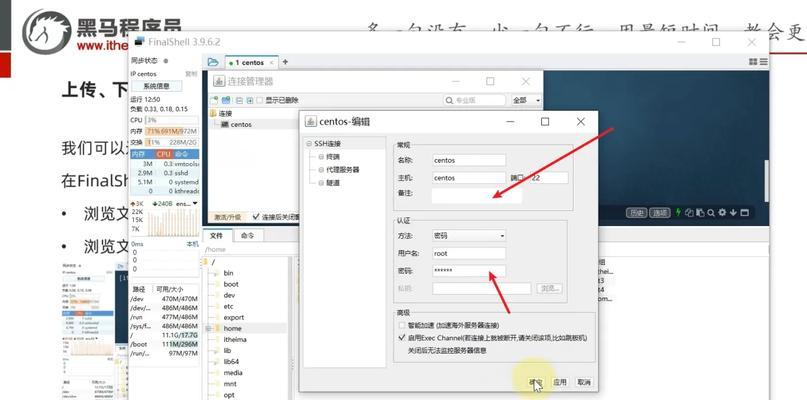Click the 确定 button
The height and width of the screenshot is (400, 807).
(536, 382)
